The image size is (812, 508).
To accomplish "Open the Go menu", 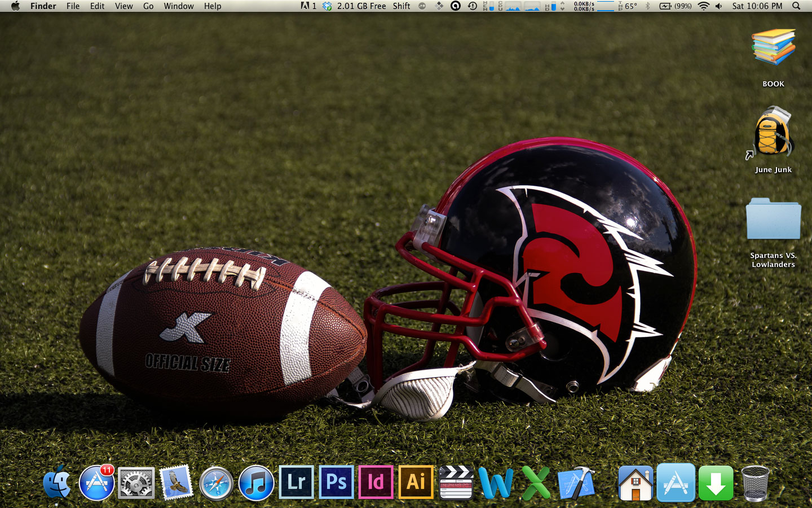I will point(148,6).
